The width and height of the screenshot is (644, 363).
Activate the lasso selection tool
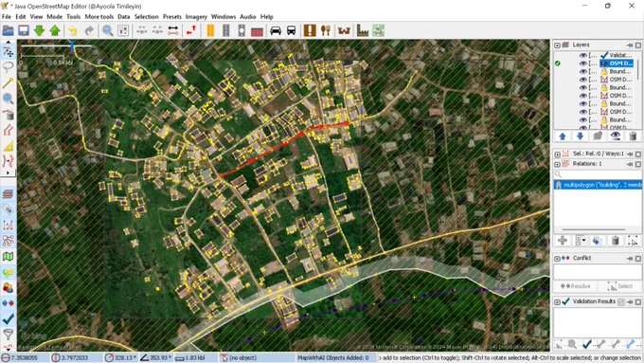8,67
